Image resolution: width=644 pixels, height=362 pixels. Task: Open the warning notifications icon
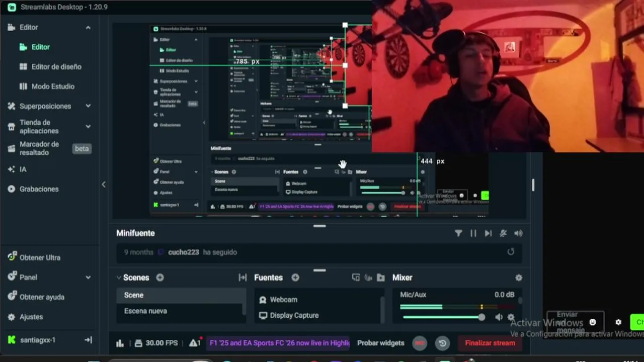(195, 342)
